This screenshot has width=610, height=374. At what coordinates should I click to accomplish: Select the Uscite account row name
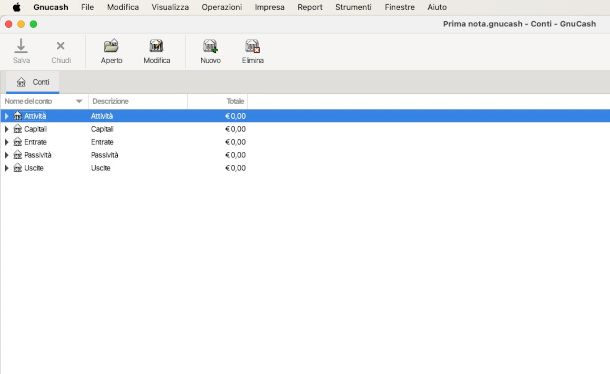pos(34,168)
